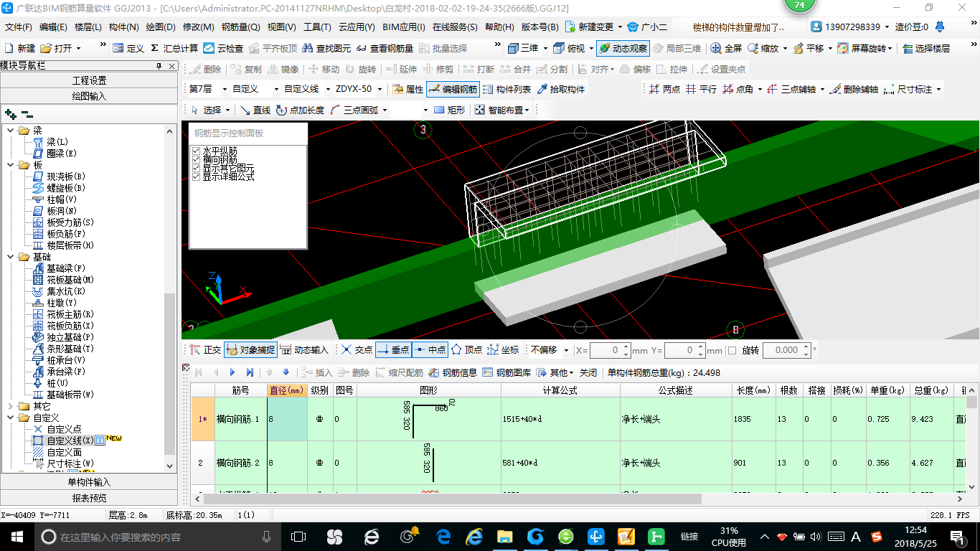The width and height of the screenshot is (980, 551).
Task: Open the 云检查 cloud check tool
Action: pos(223,48)
